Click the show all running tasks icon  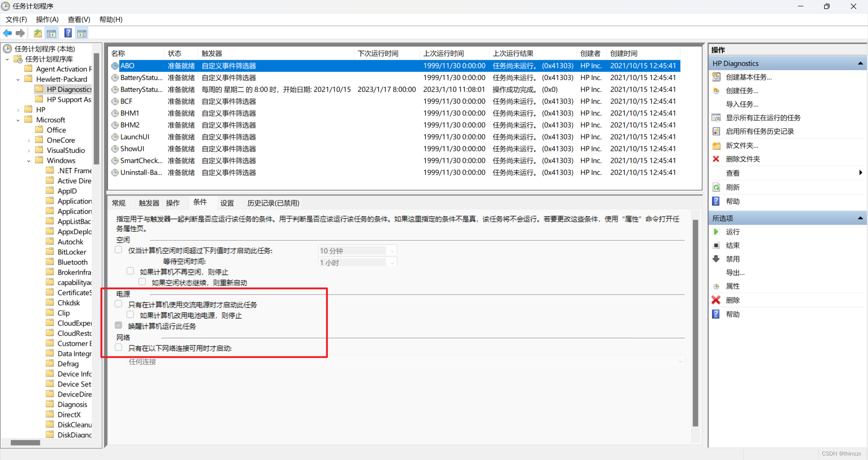coord(716,117)
